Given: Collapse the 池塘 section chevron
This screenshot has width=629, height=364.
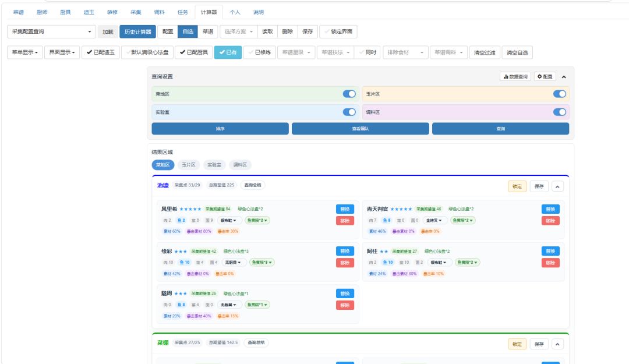Looking at the screenshot, I should (x=557, y=186).
